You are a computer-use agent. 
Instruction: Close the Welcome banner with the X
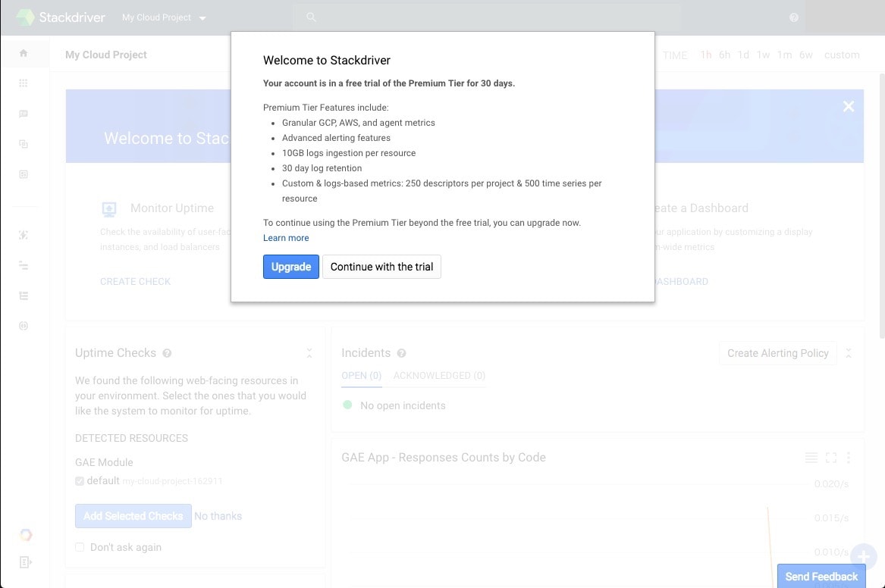(x=849, y=107)
